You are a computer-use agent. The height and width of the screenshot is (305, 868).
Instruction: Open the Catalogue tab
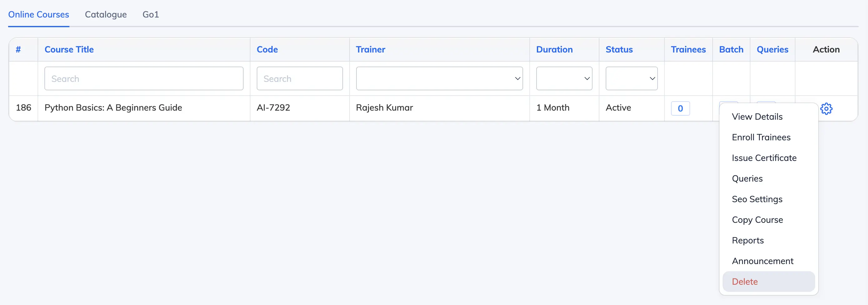coord(106,14)
